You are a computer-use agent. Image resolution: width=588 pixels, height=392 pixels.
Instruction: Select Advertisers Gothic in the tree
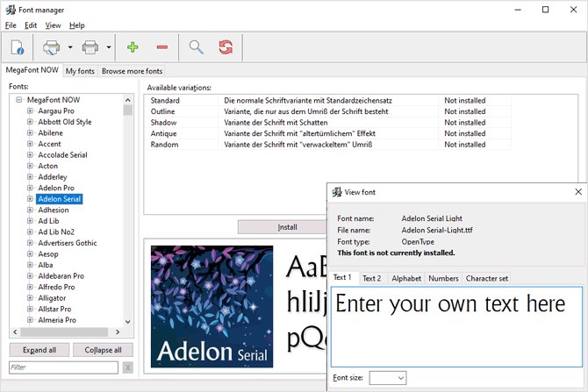point(68,243)
